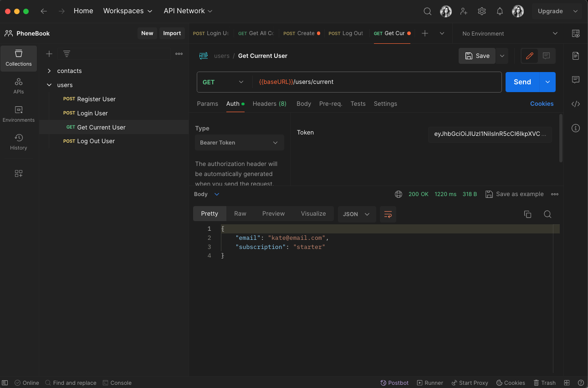
Task: Switch to the request Body tab
Action: 304,104
